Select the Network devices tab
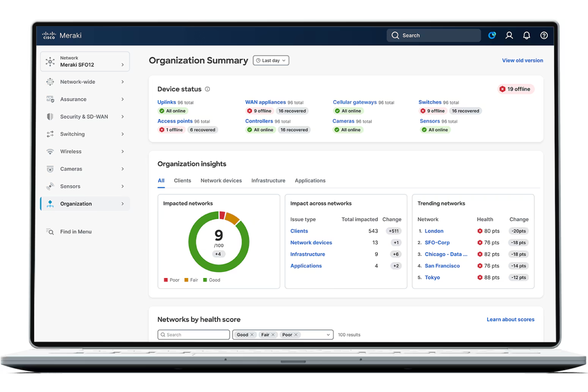 tap(221, 180)
